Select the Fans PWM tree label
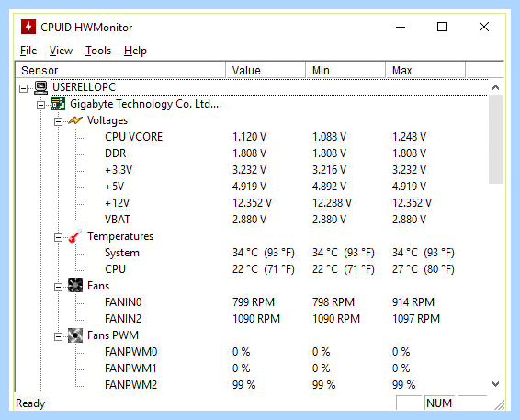This screenshot has height=420, width=520. (x=113, y=335)
